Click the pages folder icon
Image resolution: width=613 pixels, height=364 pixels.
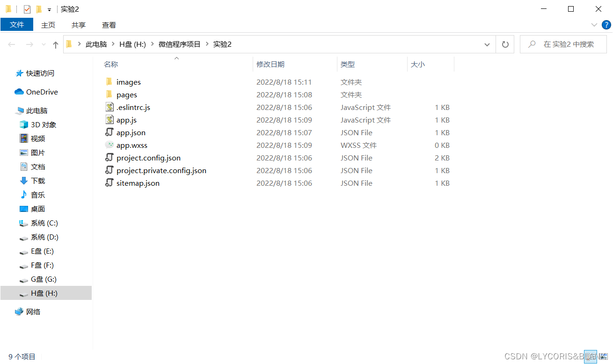[109, 95]
